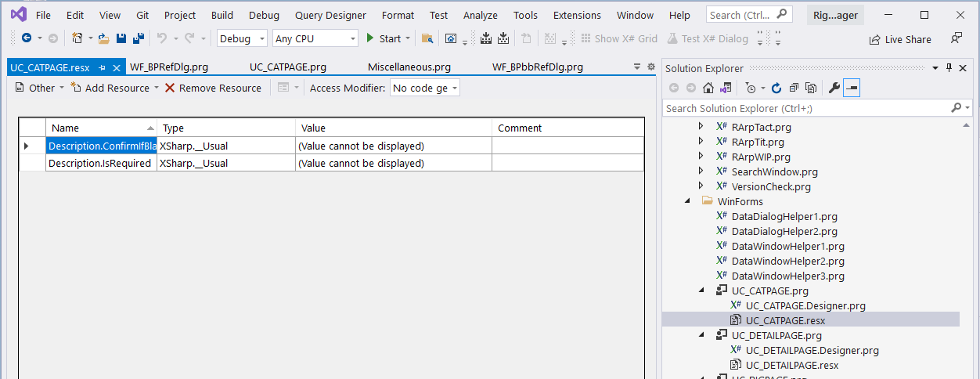Click the Live Share button
Image resolution: width=980 pixels, height=379 pixels.
900,39
